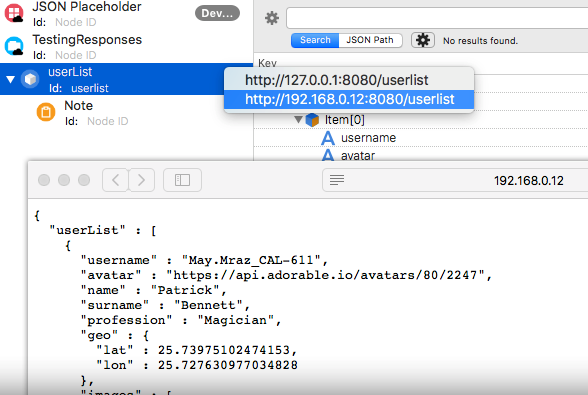Click the "May.Mraz_CAL-611" username value
Image resolution: width=588 pixels, height=395 pixels.
251,260
